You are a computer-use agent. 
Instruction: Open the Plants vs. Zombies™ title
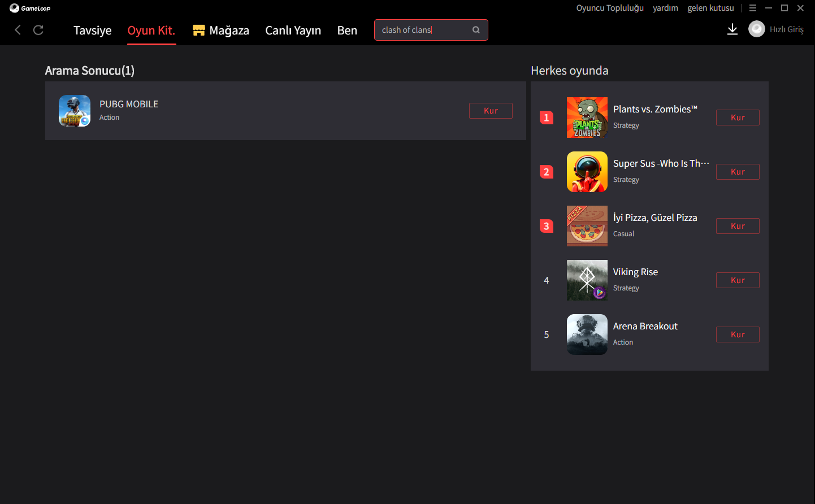coord(656,109)
